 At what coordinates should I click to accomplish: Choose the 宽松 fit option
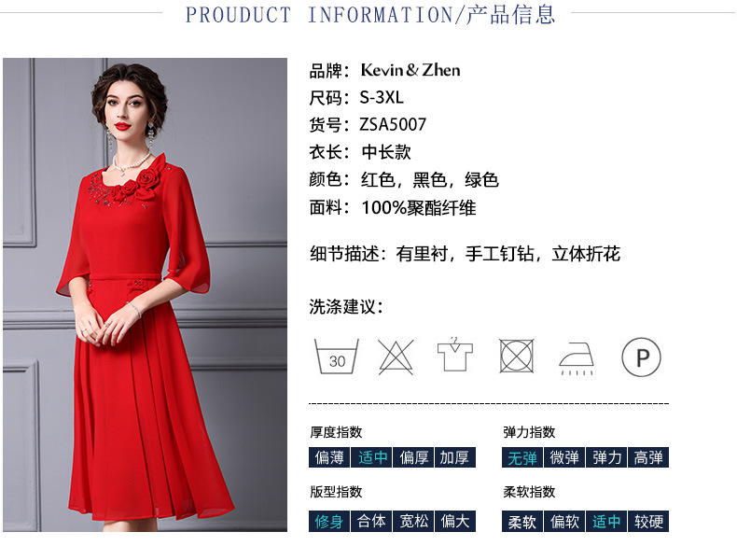pos(413,521)
